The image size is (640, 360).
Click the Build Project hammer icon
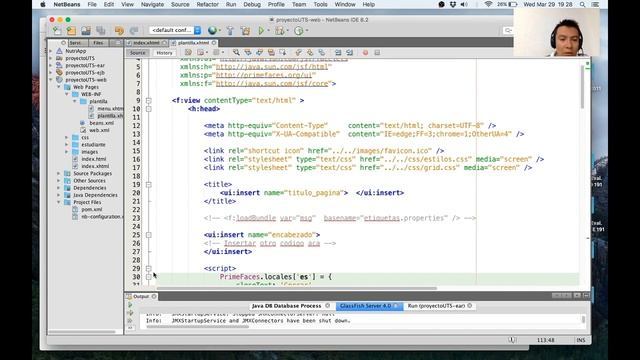pyautogui.click(x=230, y=31)
